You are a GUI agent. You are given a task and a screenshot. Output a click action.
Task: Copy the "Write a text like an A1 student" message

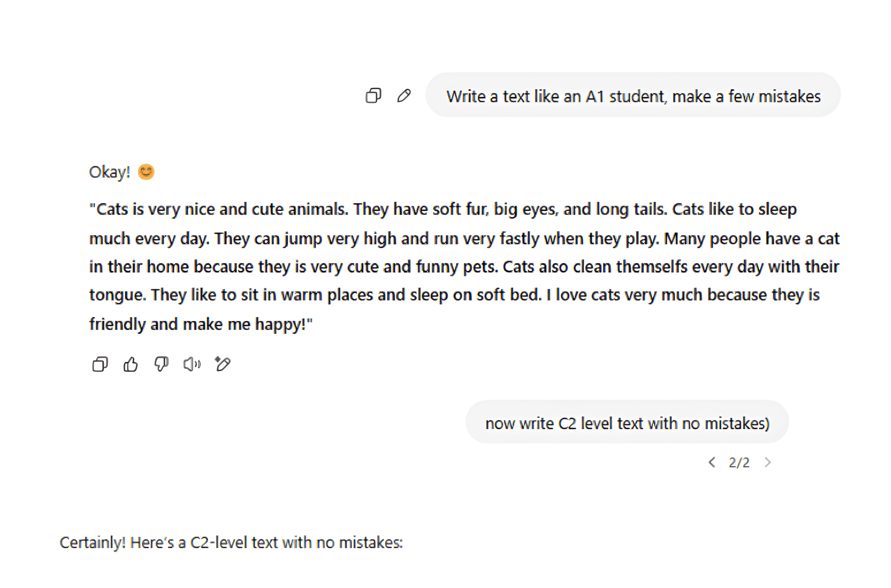(x=373, y=96)
